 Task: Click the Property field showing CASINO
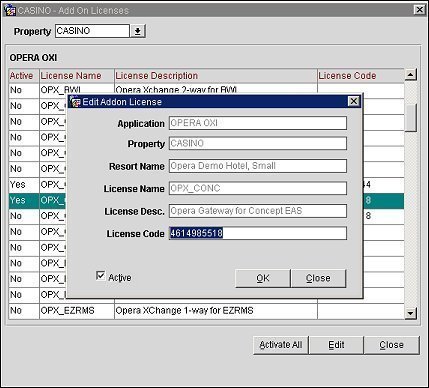click(x=92, y=31)
